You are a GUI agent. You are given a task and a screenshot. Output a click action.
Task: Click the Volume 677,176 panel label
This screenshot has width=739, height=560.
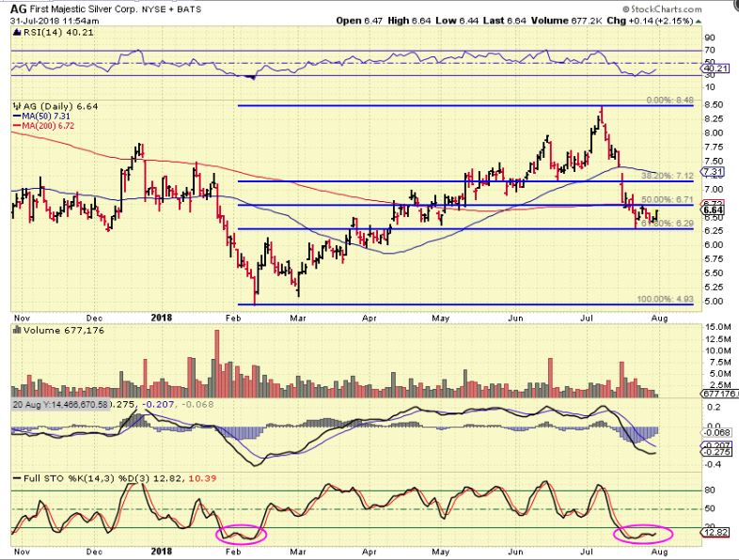pos(64,331)
